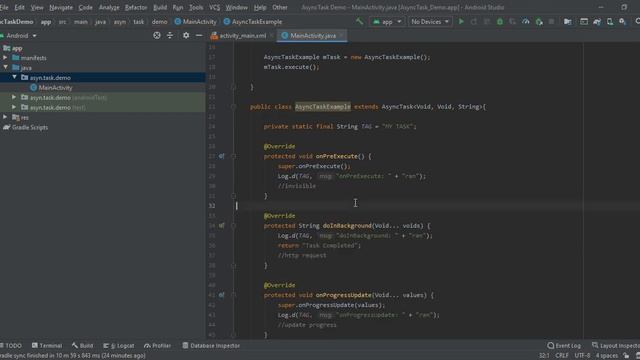Click the Stop square icon

tap(551, 22)
